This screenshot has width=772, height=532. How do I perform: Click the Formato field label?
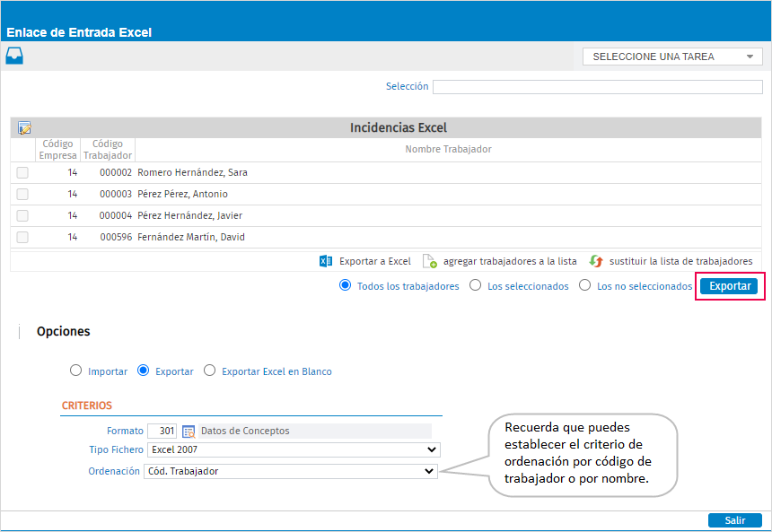coord(125,432)
